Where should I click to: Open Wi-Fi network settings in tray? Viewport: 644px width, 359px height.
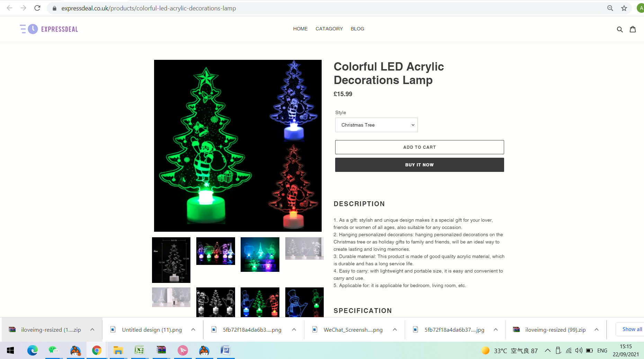click(569, 350)
